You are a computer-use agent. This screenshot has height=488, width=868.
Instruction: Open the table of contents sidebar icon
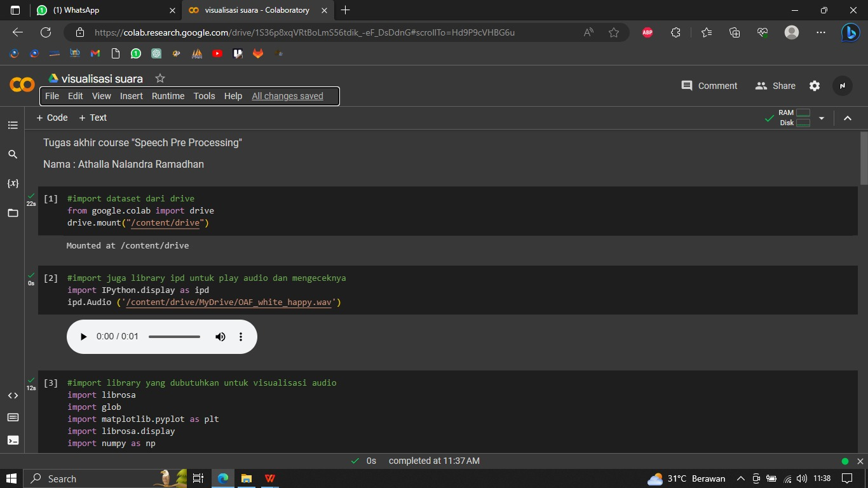coord(13,125)
